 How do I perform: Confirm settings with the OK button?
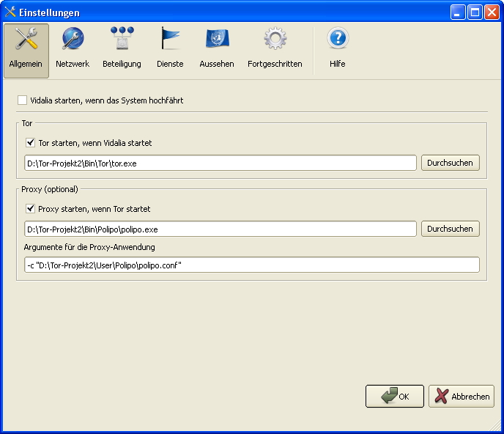pyautogui.click(x=395, y=396)
